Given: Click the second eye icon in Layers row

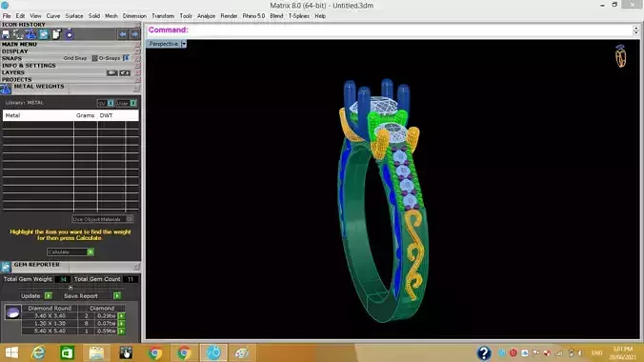Looking at the screenshot, I should click(x=125, y=72).
